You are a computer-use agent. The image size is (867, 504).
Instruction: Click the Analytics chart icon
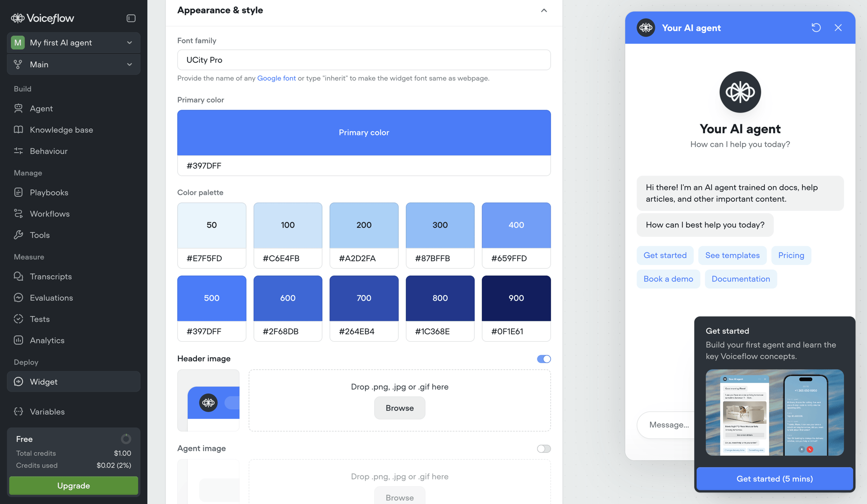click(x=18, y=340)
